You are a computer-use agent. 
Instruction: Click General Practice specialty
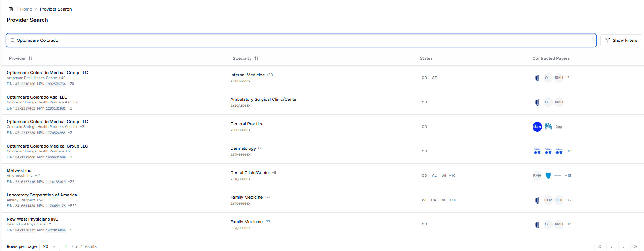coord(247,124)
